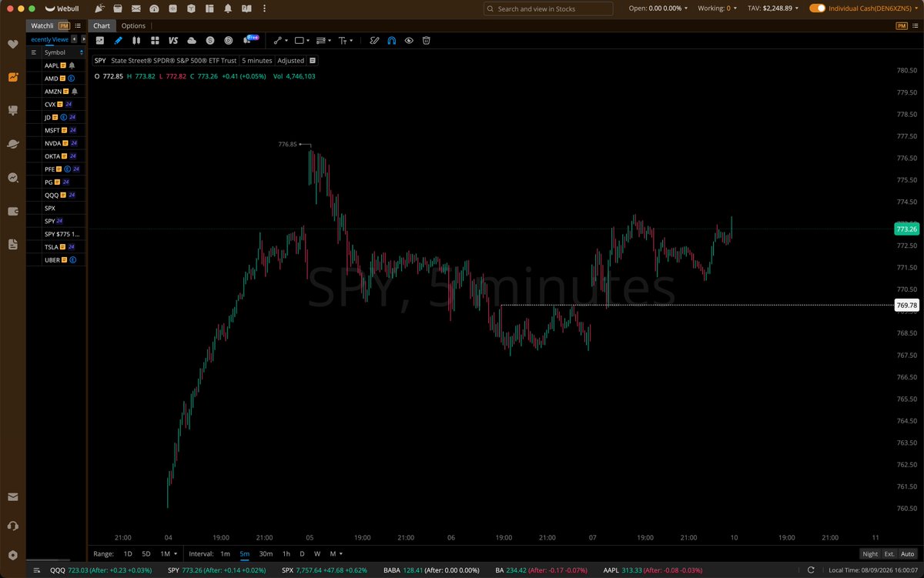Toggle Ext. extended hours button
The image size is (924, 578).
coord(889,553)
